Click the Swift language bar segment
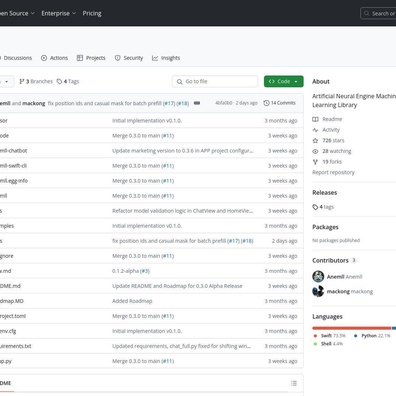 pyautogui.click(x=352, y=328)
